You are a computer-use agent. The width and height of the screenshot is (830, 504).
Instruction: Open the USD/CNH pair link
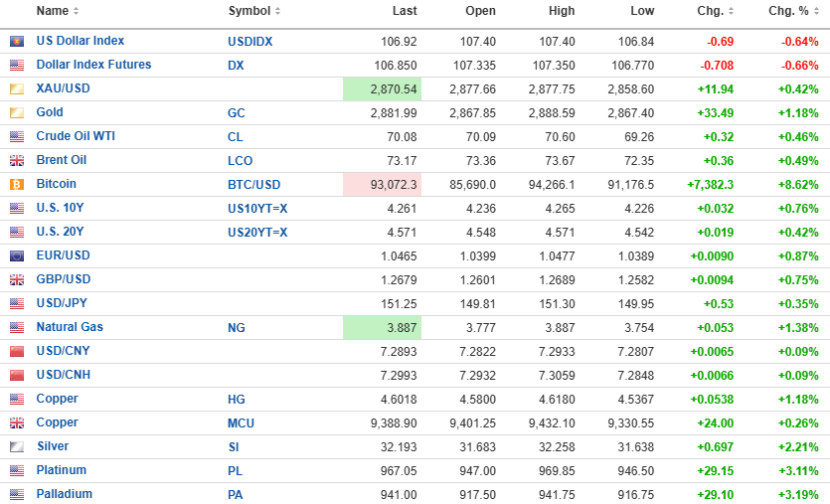(x=64, y=375)
